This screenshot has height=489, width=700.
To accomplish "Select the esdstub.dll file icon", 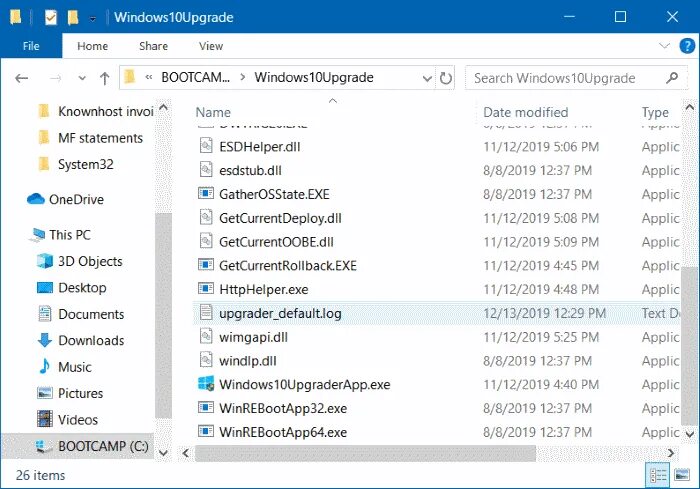I will [206, 170].
